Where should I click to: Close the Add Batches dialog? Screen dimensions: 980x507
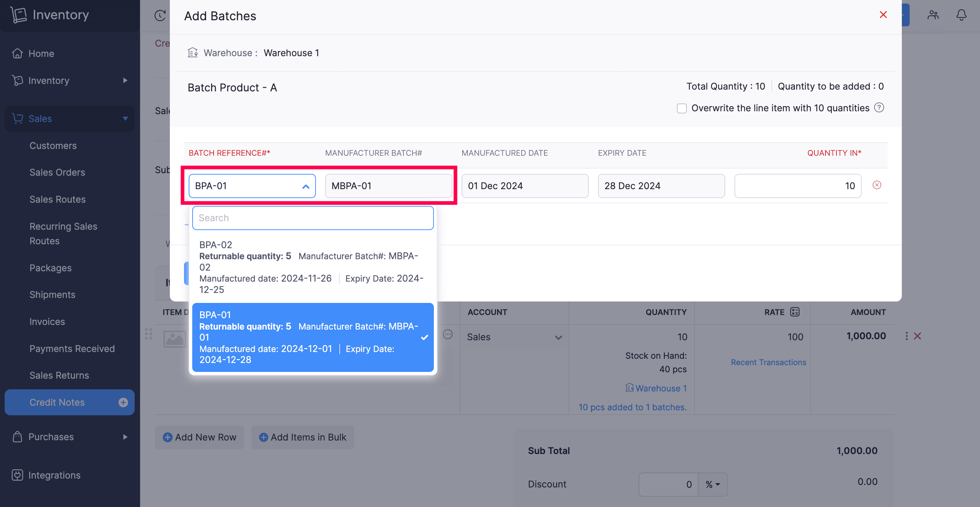pos(883,15)
